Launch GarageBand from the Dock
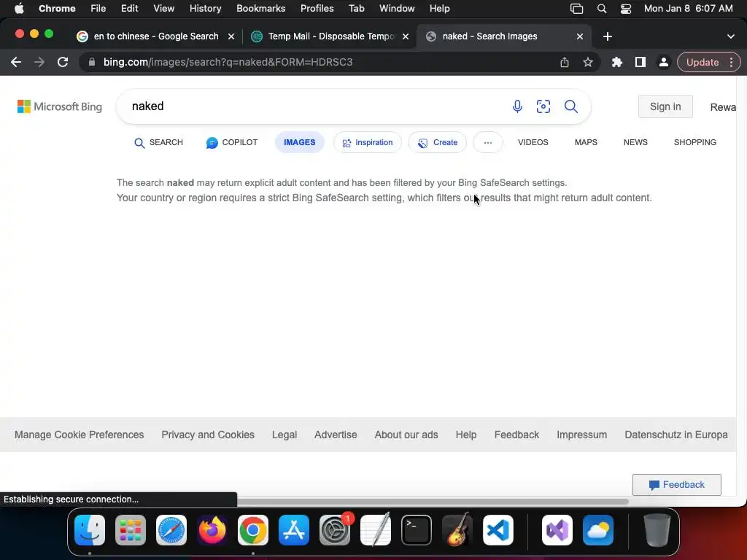Viewport: 747px width, 560px height. [x=457, y=530]
